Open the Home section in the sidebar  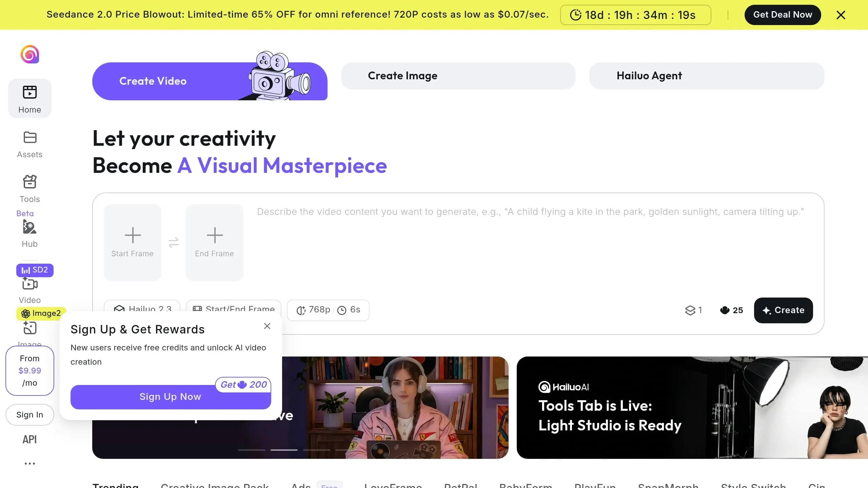coord(30,99)
